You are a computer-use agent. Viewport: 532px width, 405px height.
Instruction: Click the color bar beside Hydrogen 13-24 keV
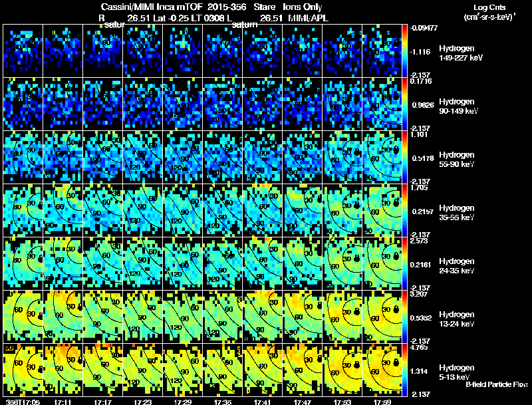[x=404, y=317]
